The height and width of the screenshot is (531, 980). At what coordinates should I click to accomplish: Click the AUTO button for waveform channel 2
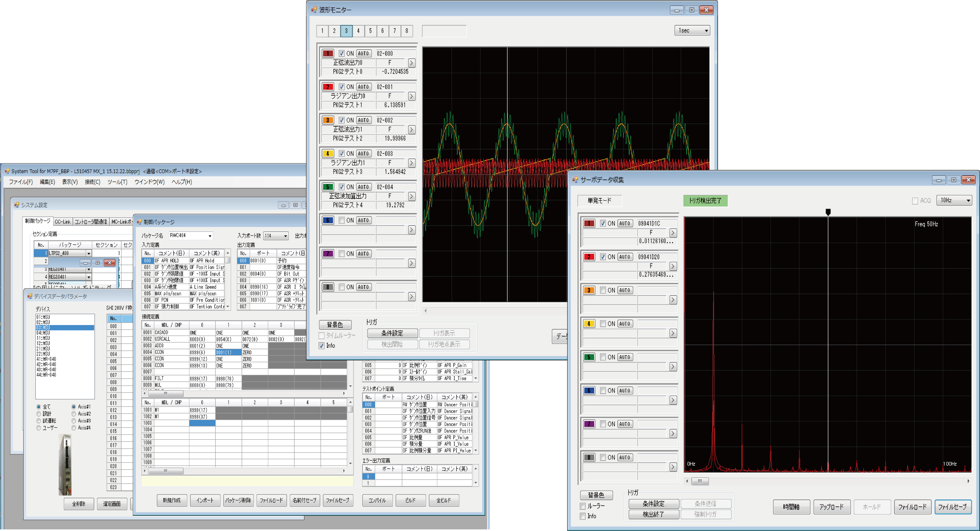(x=363, y=87)
